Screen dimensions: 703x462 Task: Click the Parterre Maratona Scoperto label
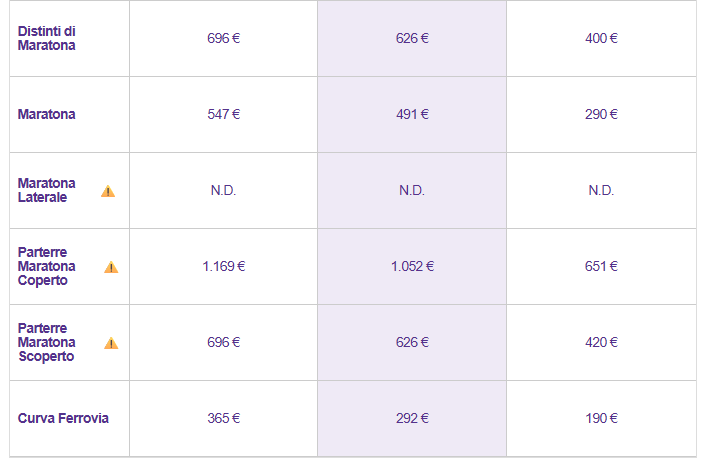(47, 342)
